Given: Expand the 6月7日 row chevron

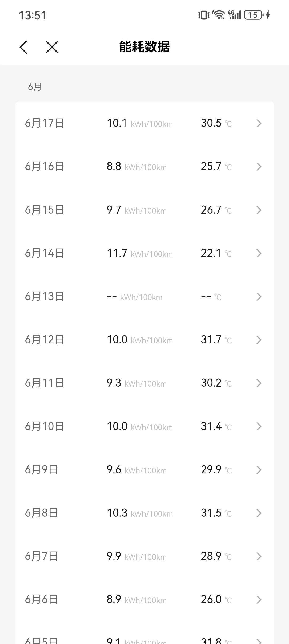Looking at the screenshot, I should click(x=259, y=556).
